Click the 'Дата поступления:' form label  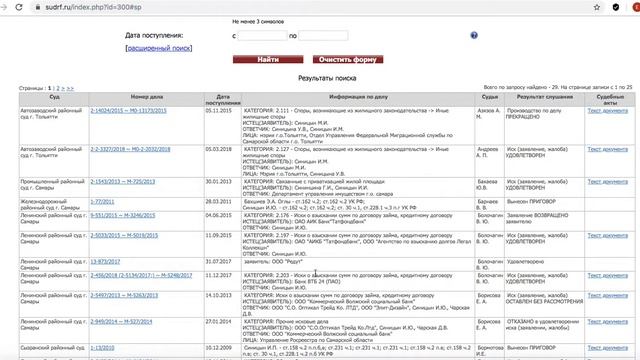(x=154, y=36)
